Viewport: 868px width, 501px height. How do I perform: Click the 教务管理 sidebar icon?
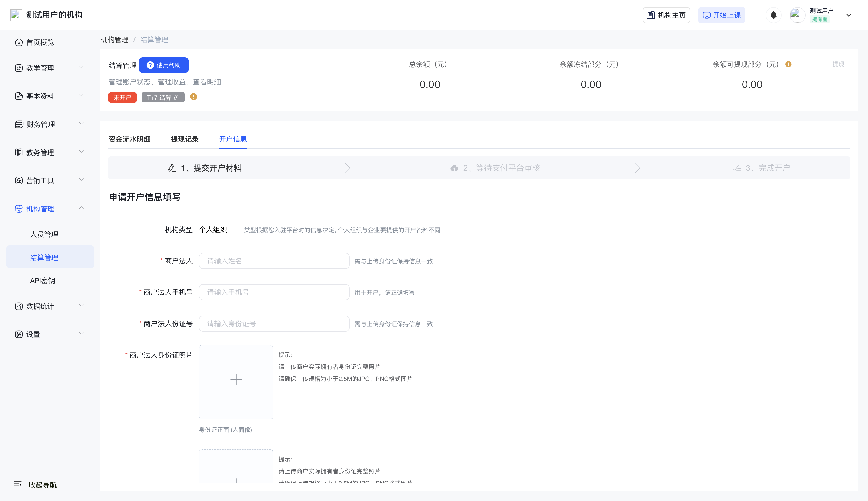pyautogui.click(x=19, y=153)
